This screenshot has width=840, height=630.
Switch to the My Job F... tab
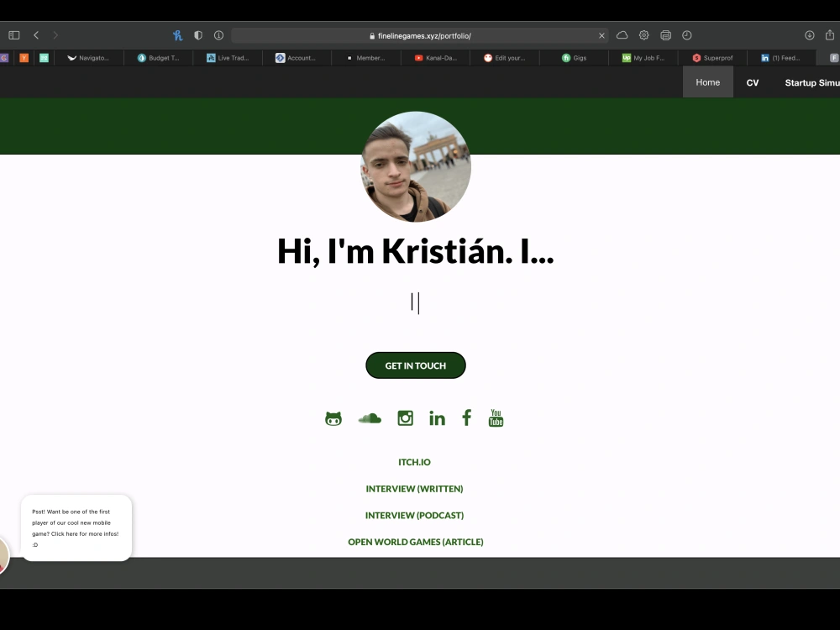pos(643,58)
